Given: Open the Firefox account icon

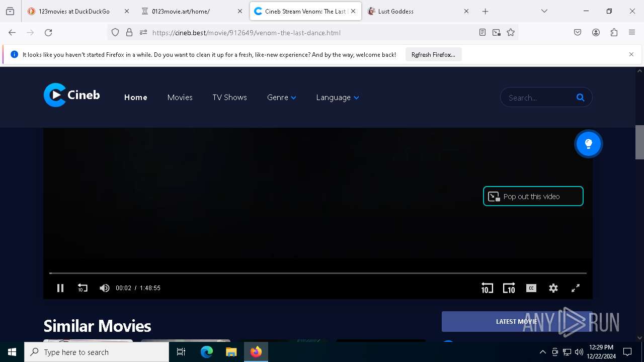Looking at the screenshot, I should (596, 33).
